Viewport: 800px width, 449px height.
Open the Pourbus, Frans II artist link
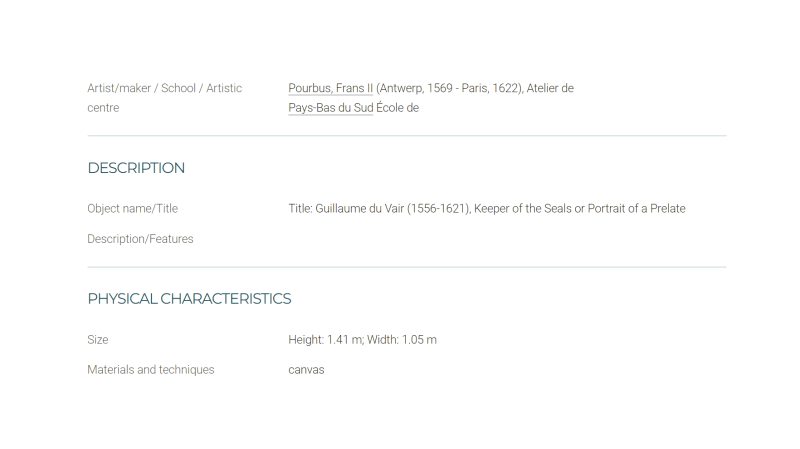tap(331, 88)
